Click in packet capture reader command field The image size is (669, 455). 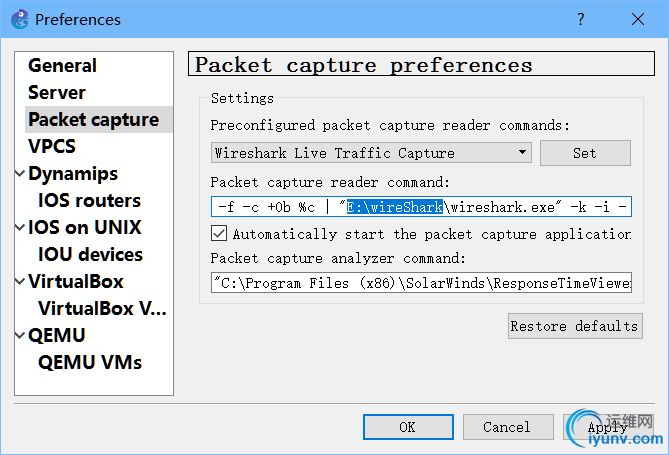pyautogui.click(x=420, y=207)
